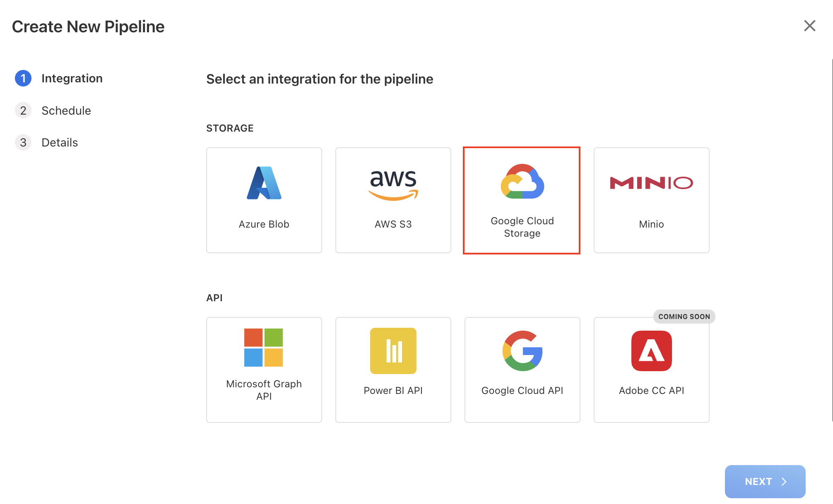This screenshot has height=504, width=833.
Task: Click the Google Cloud Storage label text
Action: tap(522, 227)
